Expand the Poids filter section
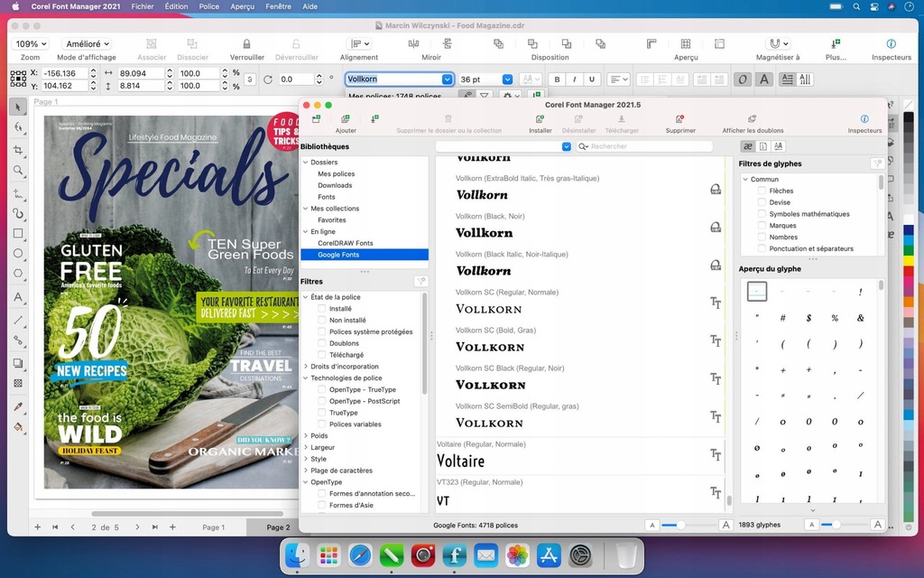Image resolution: width=924 pixels, height=578 pixels. [305, 435]
